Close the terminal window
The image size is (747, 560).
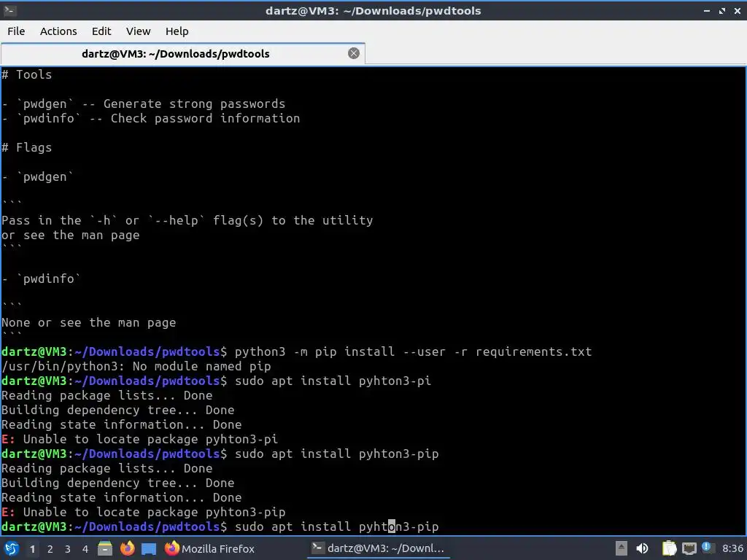click(x=738, y=10)
